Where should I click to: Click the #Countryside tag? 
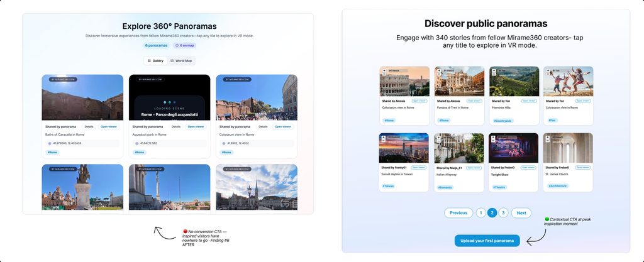502,121
